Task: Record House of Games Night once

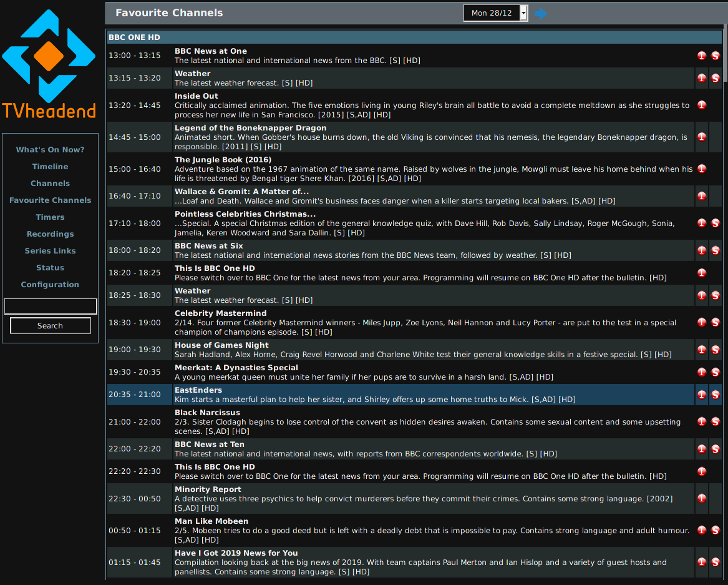Action: pos(702,350)
